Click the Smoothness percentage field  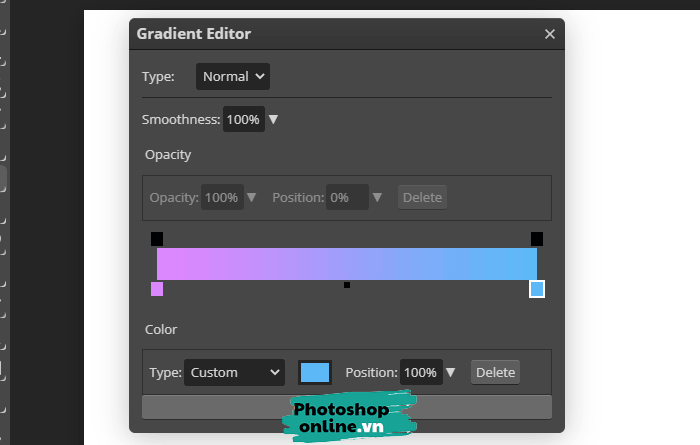click(243, 120)
